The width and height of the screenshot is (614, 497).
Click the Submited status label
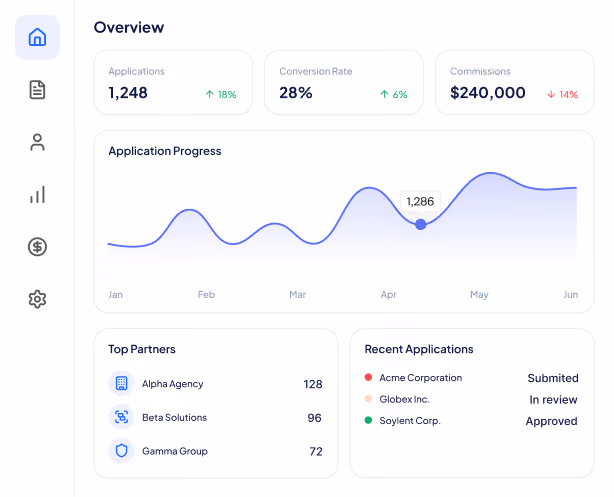pyautogui.click(x=553, y=378)
